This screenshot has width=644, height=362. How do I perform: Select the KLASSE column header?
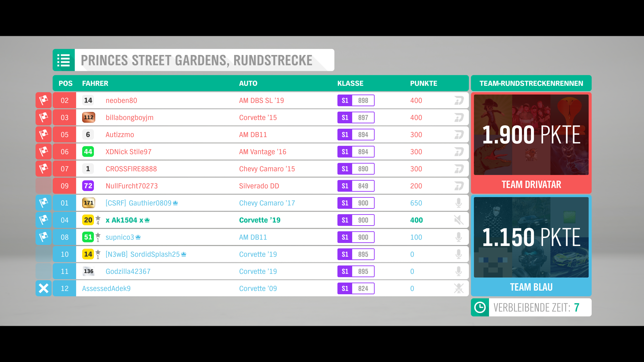tap(350, 83)
